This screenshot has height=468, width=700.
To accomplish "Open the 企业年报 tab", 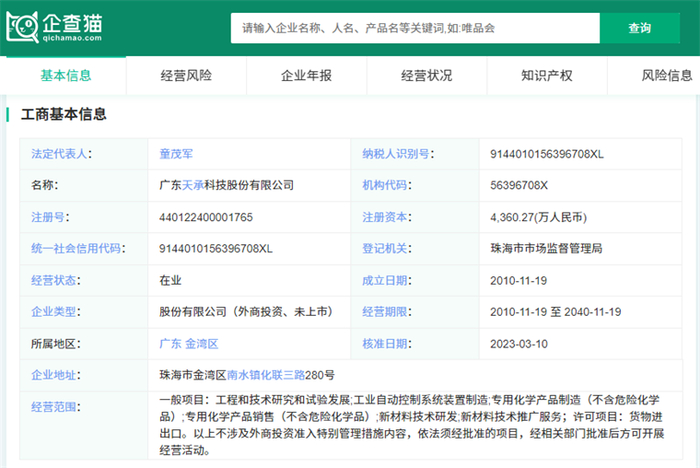I will point(306,75).
